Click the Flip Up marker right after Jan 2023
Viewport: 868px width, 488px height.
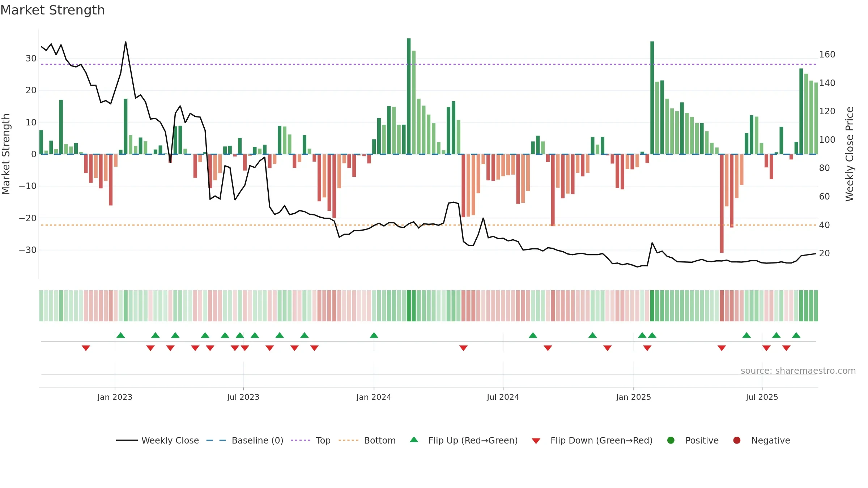(x=121, y=335)
